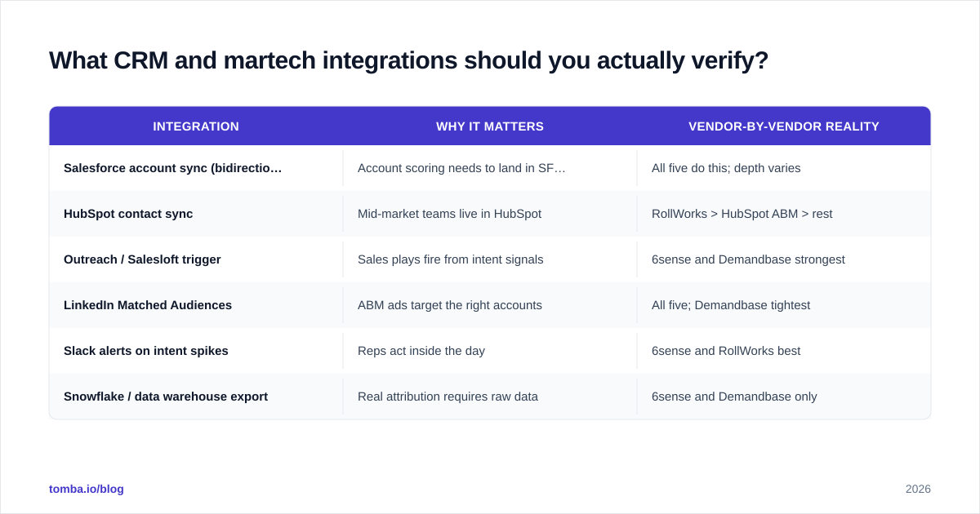Click the Outreach / Salesloft trigger cell
This screenshot has height=514, width=980.
pos(196,259)
